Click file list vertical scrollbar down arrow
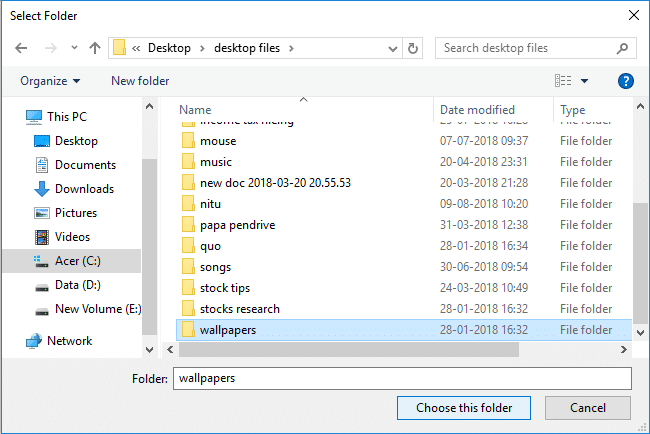Screen dimensions: 650x434 [x=640, y=332]
